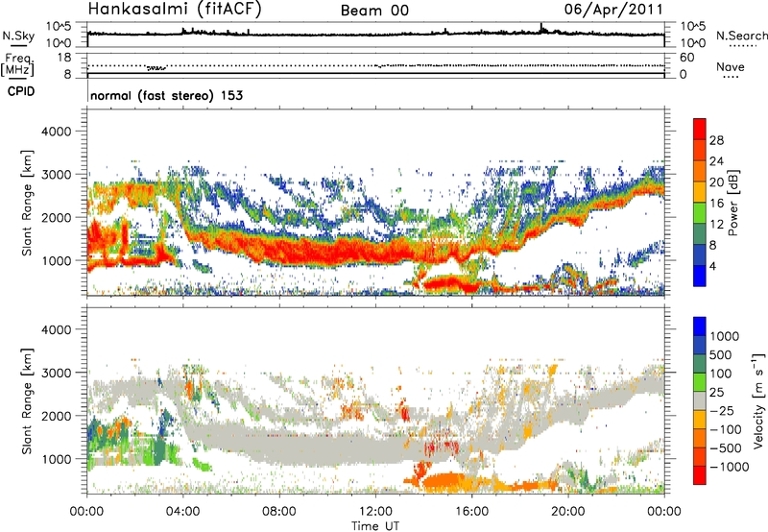Click the N.Search legend label
This screenshot has width=768, height=532.
741,36
